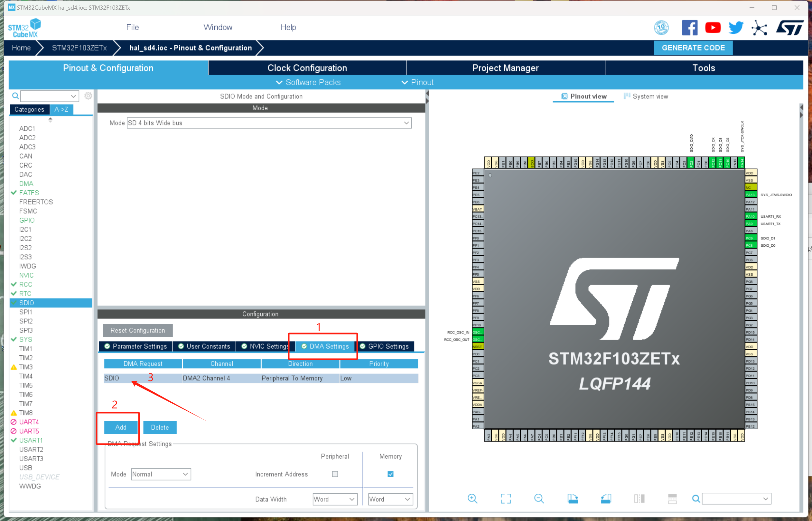Click the Add DMA request button
The image size is (812, 521).
120,427
